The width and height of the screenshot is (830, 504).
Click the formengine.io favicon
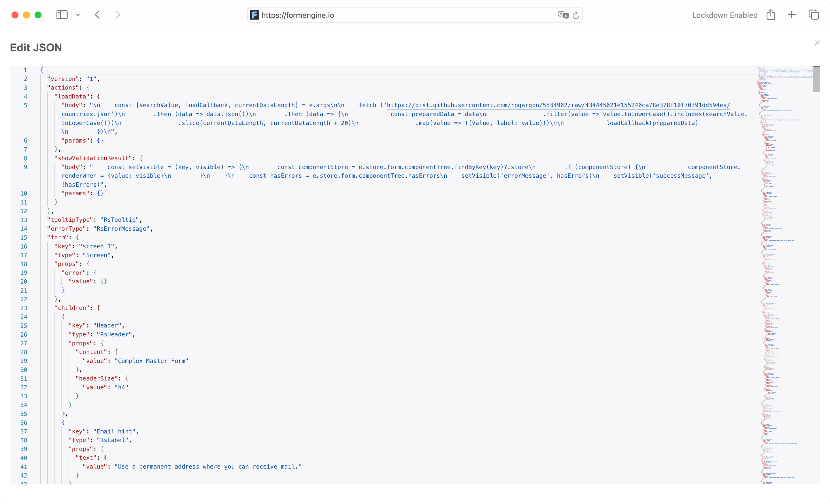click(254, 15)
